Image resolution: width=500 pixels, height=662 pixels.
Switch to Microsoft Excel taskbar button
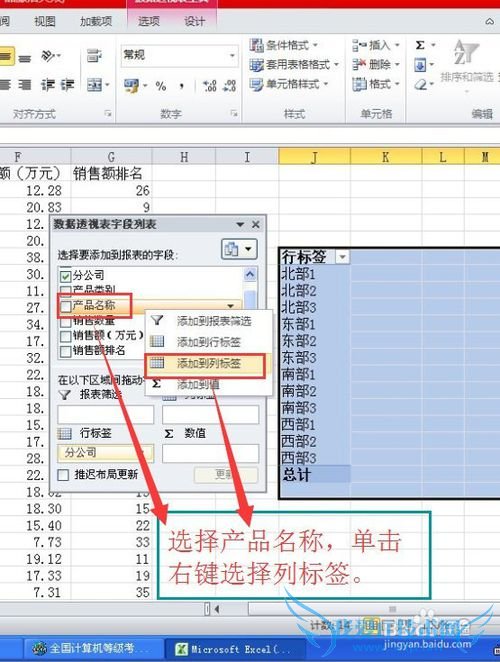pos(235,649)
